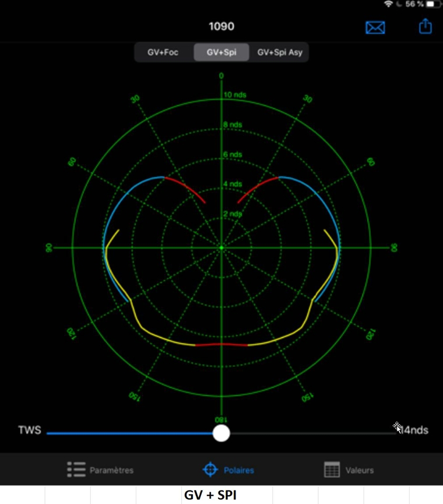Tap the 1090 title at top
Image resolution: width=443 pixels, height=504 pixels.
(221, 27)
